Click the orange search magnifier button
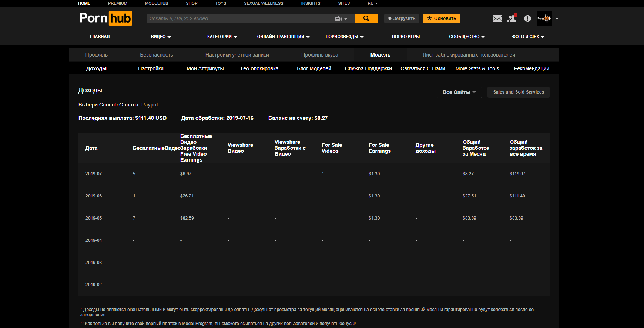This screenshot has width=644, height=328. point(366,18)
